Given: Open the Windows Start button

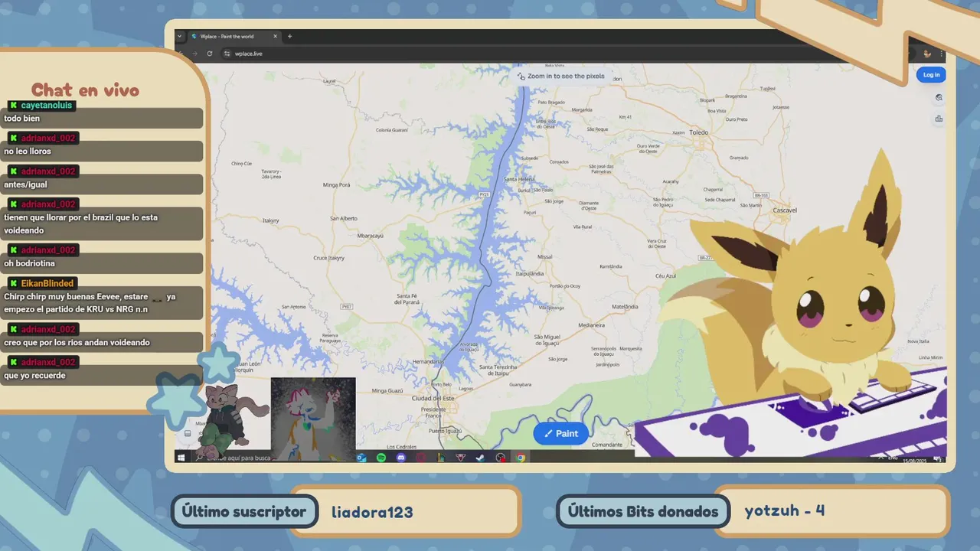Looking at the screenshot, I should pyautogui.click(x=181, y=458).
